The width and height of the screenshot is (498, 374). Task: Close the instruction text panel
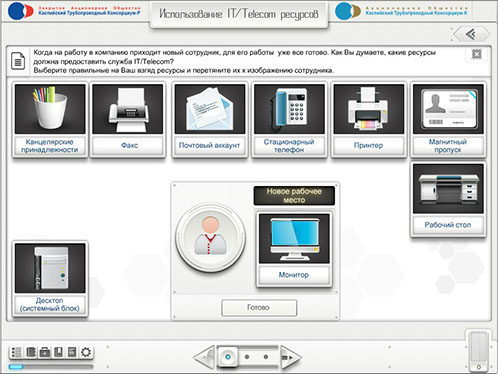477,54
